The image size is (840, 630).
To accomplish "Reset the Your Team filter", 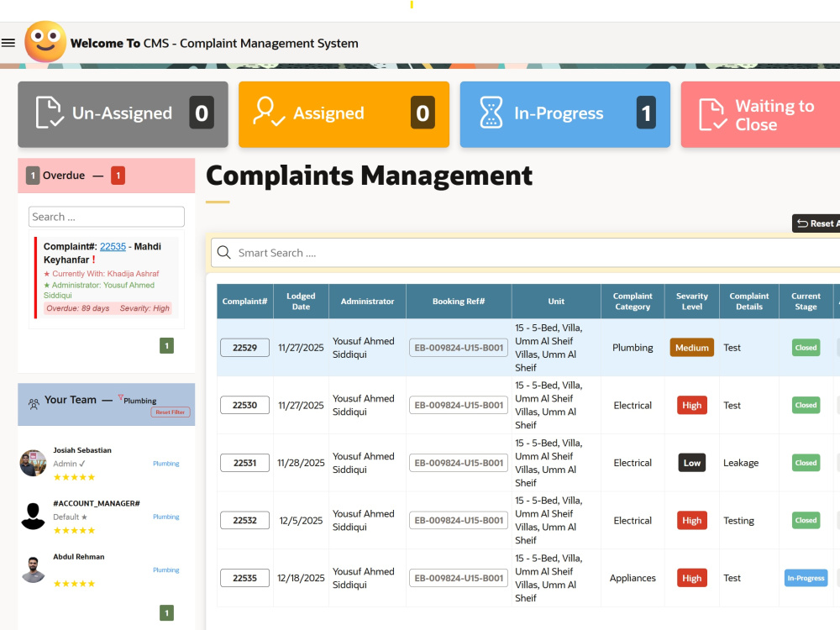I will point(171,412).
